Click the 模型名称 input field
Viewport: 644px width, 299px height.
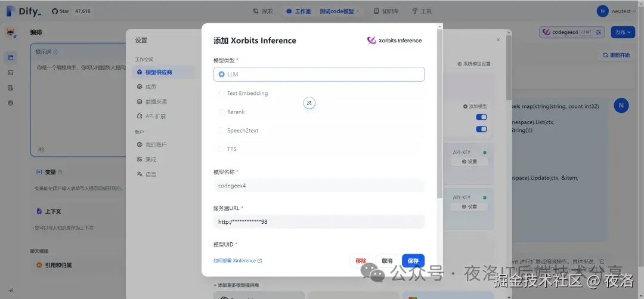(x=318, y=186)
